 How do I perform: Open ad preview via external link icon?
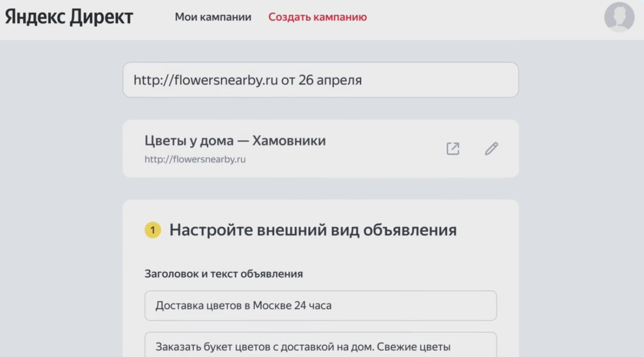pyautogui.click(x=452, y=149)
